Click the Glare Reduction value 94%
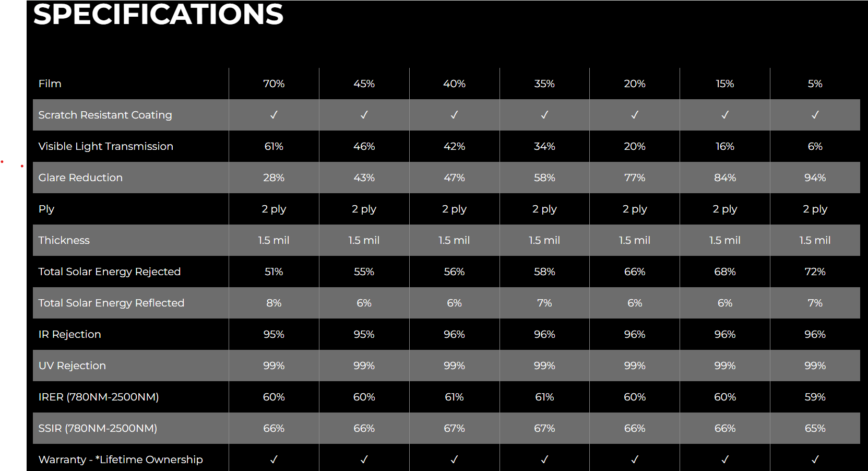This screenshot has height=471, width=868. (x=815, y=178)
